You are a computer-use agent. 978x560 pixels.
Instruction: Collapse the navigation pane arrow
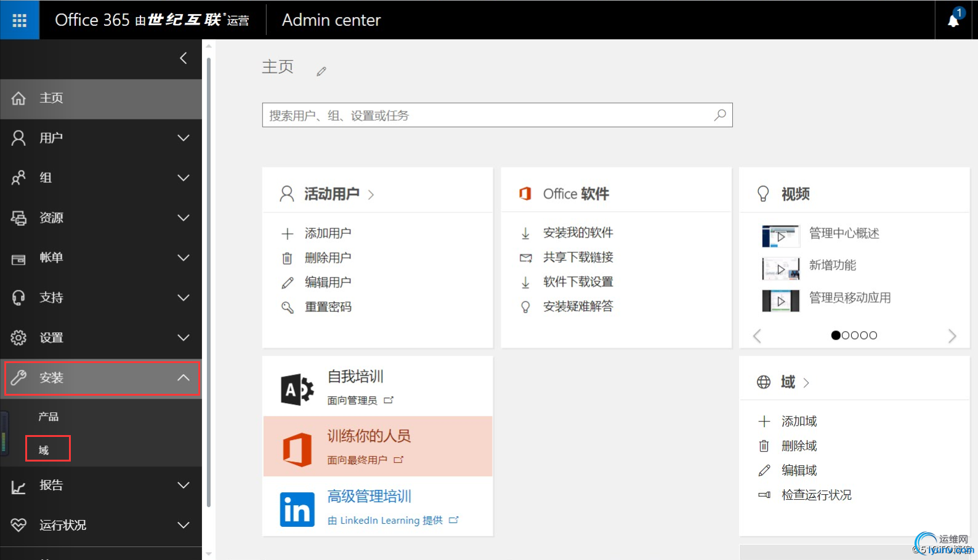(183, 58)
